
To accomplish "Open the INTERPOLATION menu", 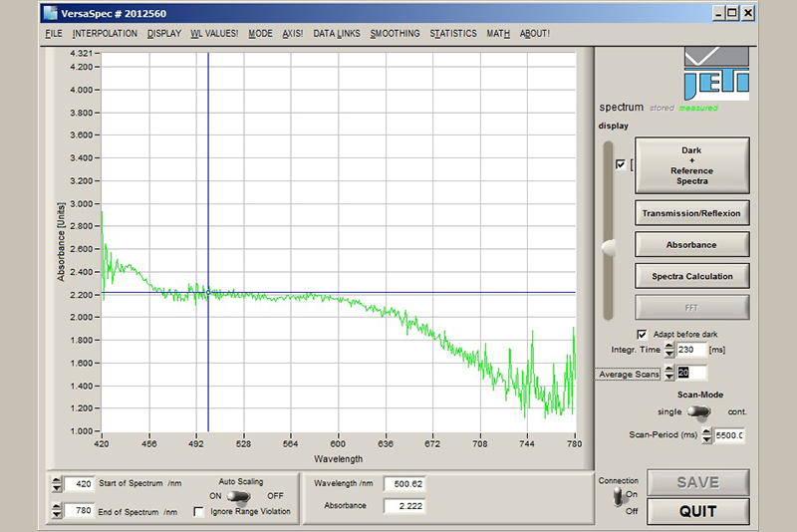I will pyautogui.click(x=105, y=34).
